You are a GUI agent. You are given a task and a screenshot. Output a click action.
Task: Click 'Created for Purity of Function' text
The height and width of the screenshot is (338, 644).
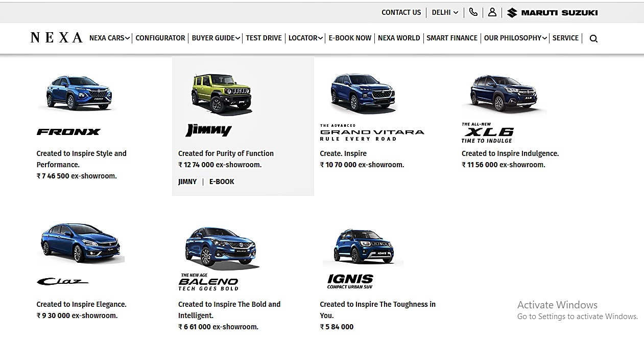tap(226, 153)
